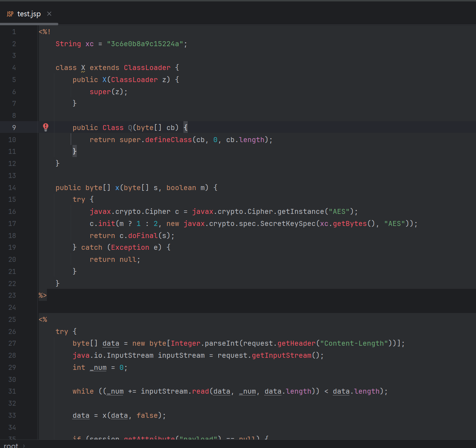Click inputStream.read call on line 31
Viewport: 476px width, 448px height.
[175, 391]
